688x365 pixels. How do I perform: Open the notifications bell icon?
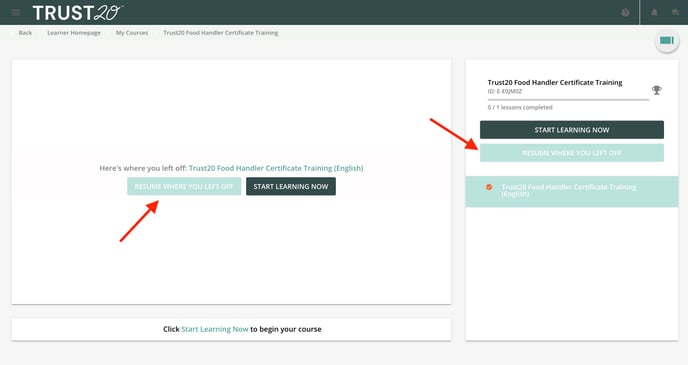[654, 12]
